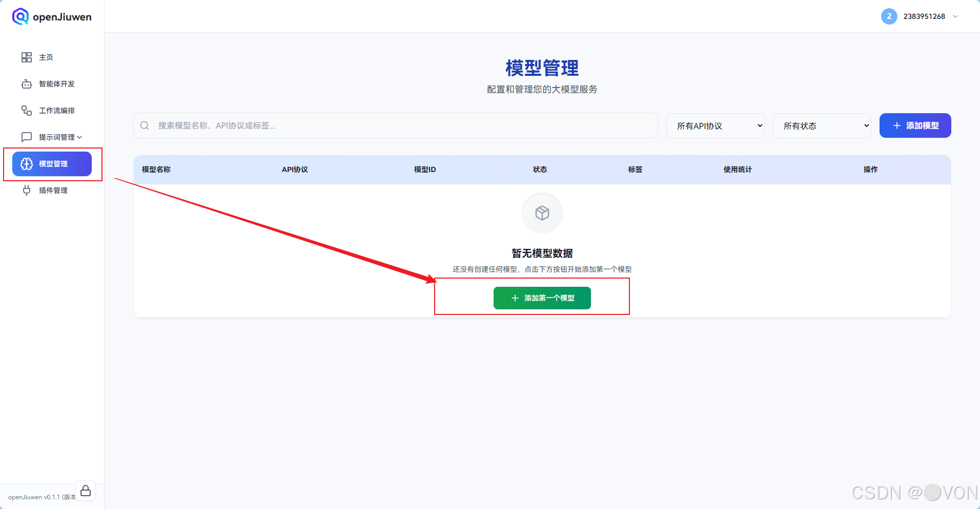Screen dimensions: 980x509
Task: Click the 智能体开发 robot icon
Action: click(x=27, y=84)
